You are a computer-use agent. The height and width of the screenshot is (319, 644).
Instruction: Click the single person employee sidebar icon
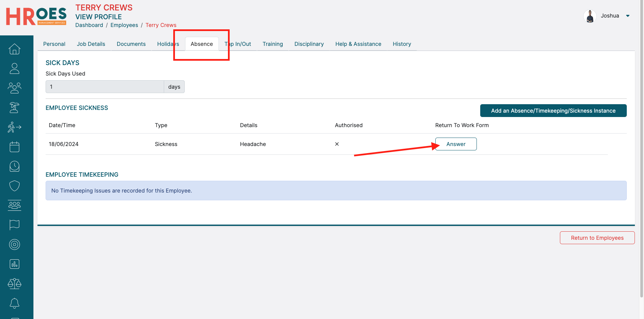[x=14, y=68]
